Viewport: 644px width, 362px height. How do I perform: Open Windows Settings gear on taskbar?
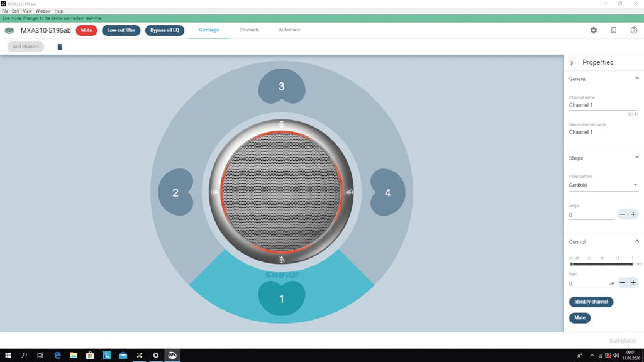tap(156, 356)
